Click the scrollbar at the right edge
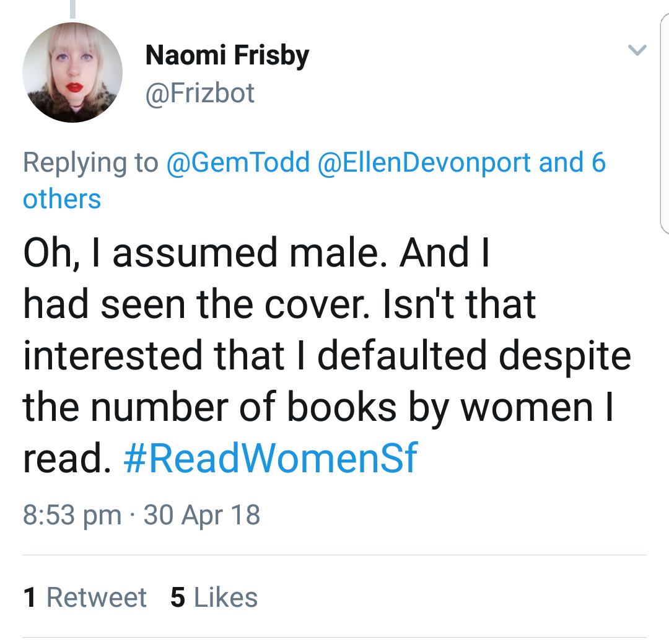This screenshot has width=669, height=644. [x=663, y=124]
